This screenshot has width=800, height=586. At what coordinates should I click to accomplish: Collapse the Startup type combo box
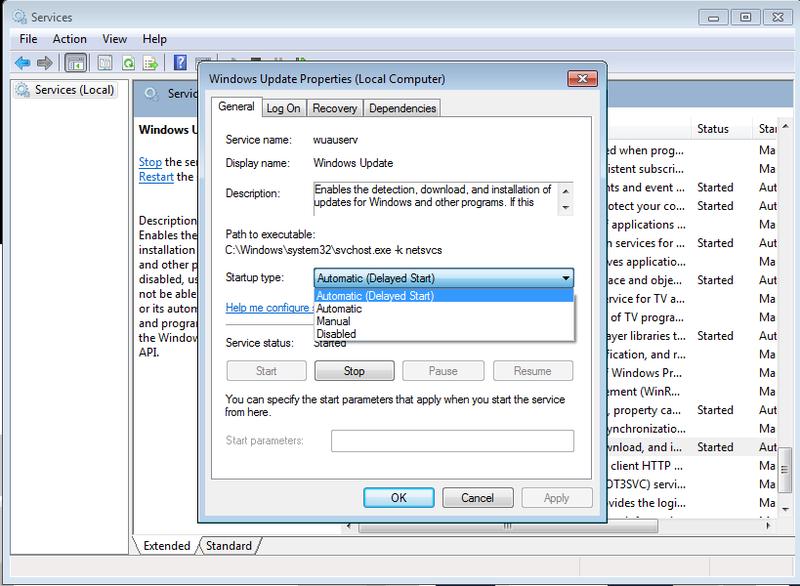443,278
